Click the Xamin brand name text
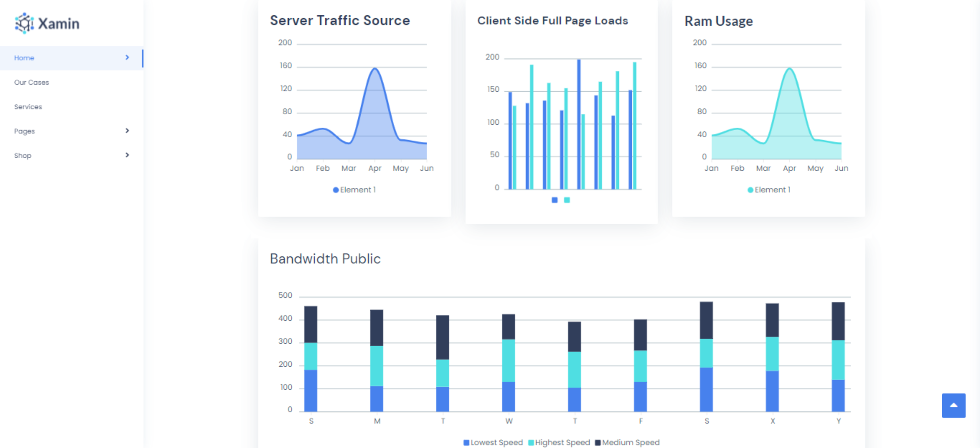 [59, 23]
